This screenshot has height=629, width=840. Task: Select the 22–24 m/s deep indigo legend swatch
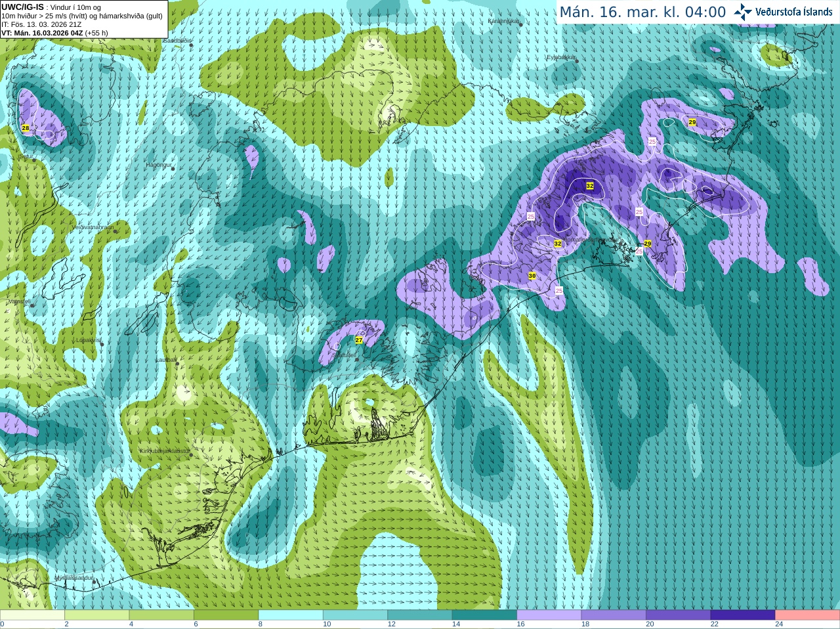click(744, 615)
